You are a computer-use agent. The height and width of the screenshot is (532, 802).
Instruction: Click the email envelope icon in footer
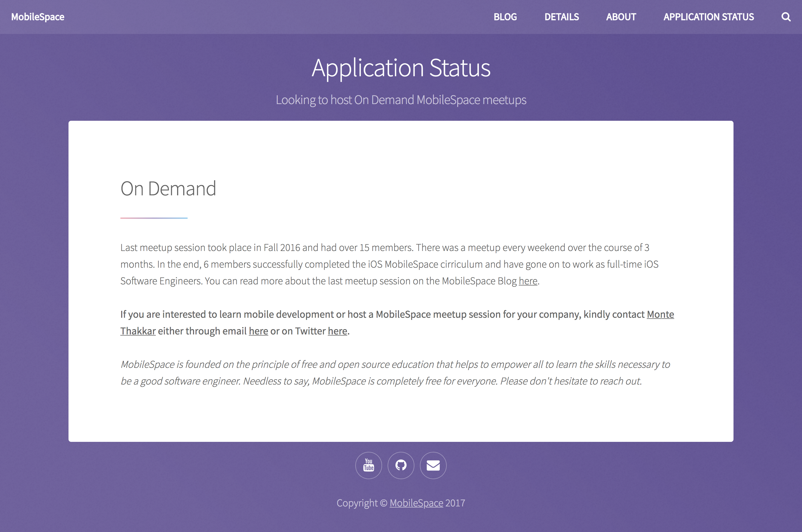coord(433,465)
